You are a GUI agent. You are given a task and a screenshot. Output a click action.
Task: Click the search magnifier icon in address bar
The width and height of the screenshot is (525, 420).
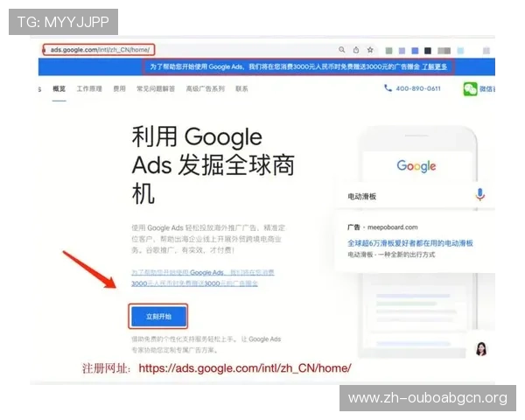click(341, 50)
